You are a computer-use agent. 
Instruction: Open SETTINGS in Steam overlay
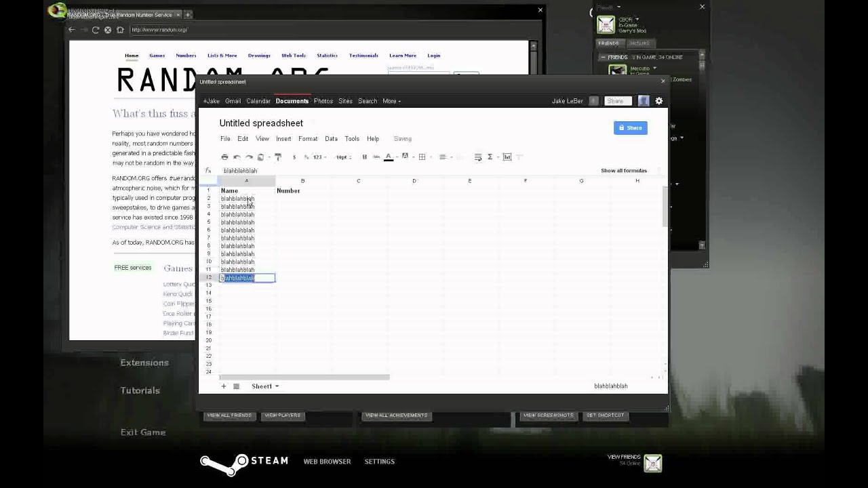tap(379, 462)
